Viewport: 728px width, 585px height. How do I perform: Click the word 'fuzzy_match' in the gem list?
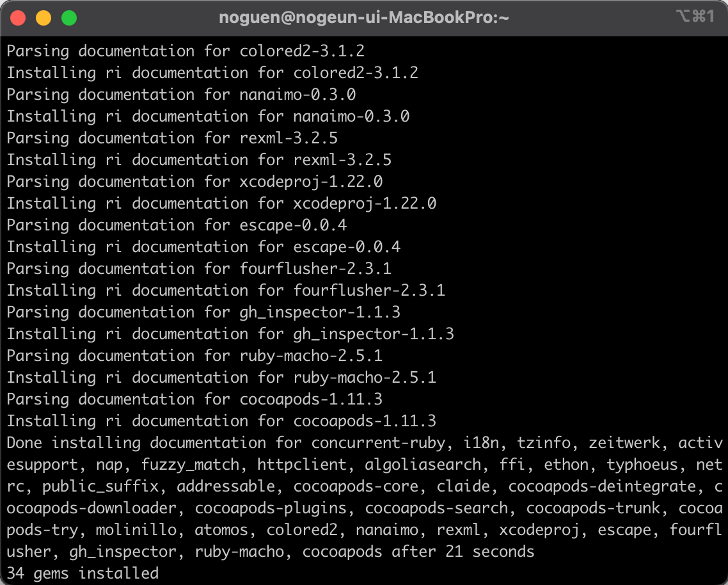190,465
